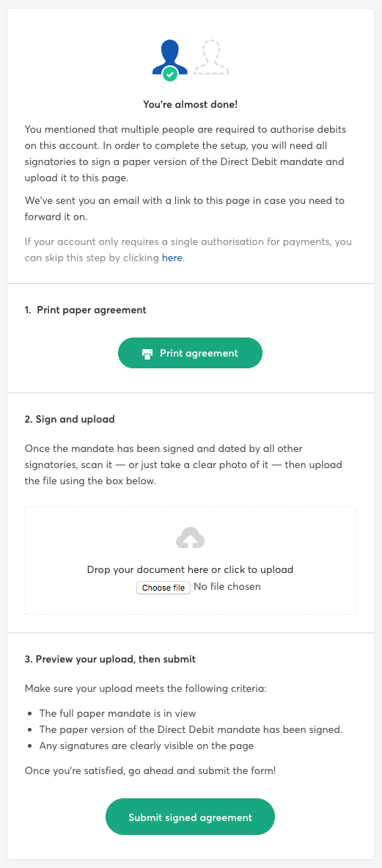Select the dashed outline second signatory placeholder
The image size is (382, 868).
(x=210, y=57)
